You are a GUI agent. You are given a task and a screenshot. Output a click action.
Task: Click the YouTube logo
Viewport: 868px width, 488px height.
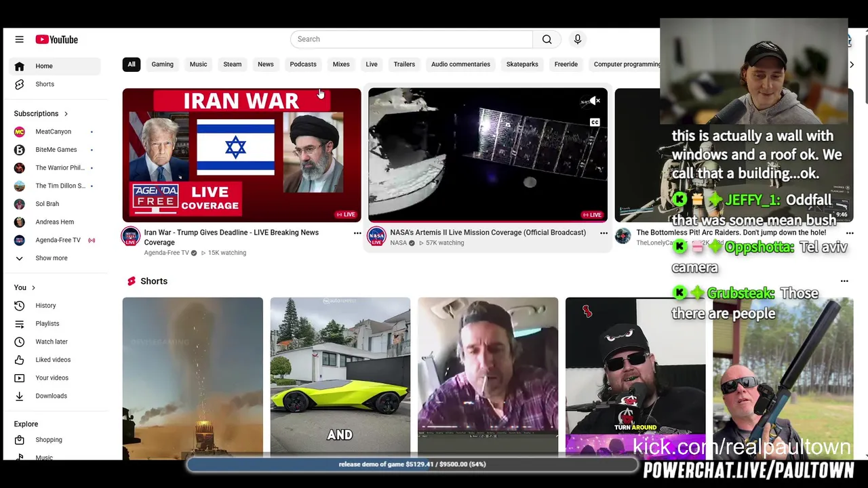pos(57,39)
